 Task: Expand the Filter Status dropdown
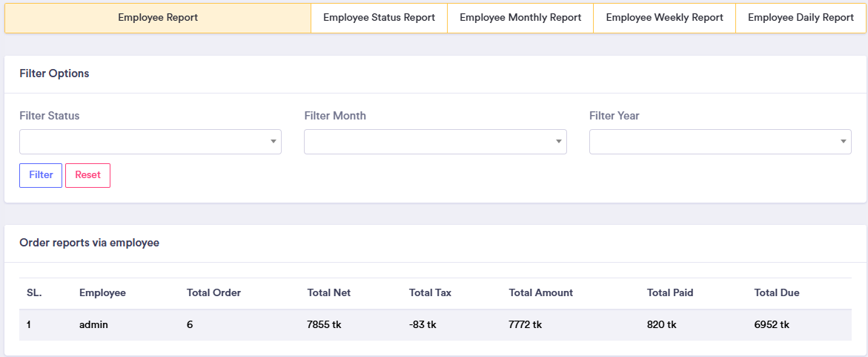[x=150, y=142]
